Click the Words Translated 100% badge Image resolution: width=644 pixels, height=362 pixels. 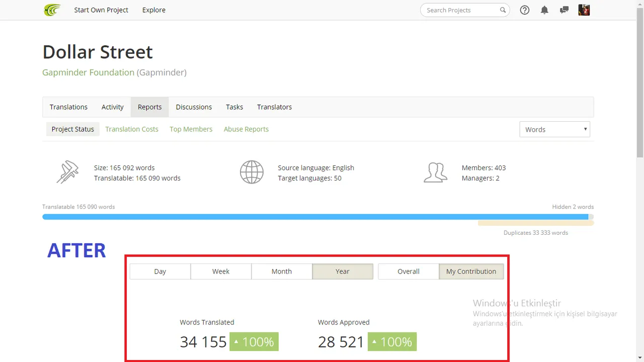(254, 342)
